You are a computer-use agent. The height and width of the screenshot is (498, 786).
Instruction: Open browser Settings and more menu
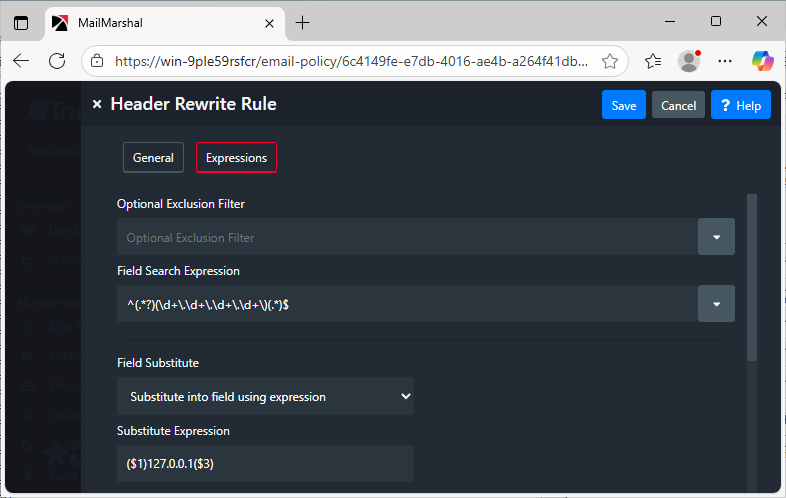725,61
